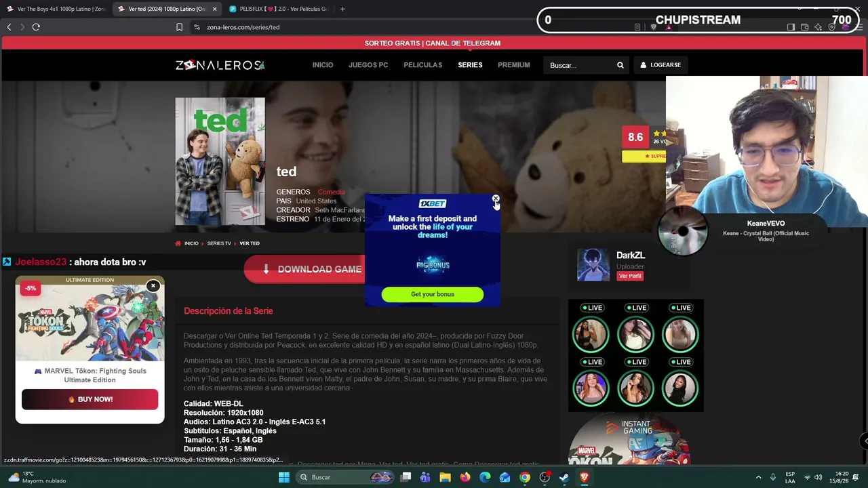
Task: Click the Get your bonus button
Action: 433,294
